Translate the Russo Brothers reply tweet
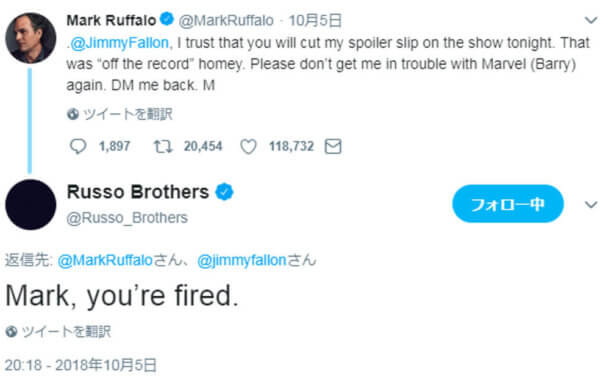 66,331
